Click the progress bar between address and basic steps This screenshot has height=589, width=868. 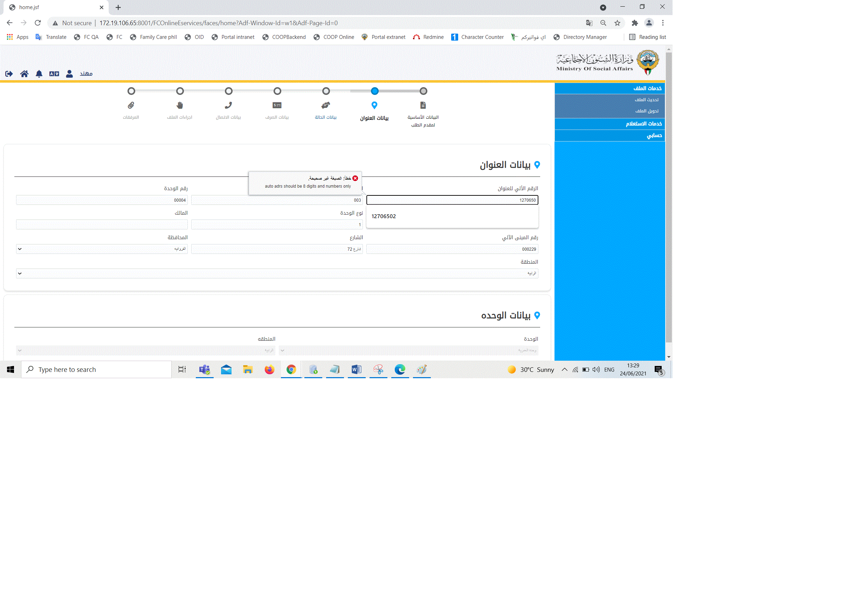399,91
